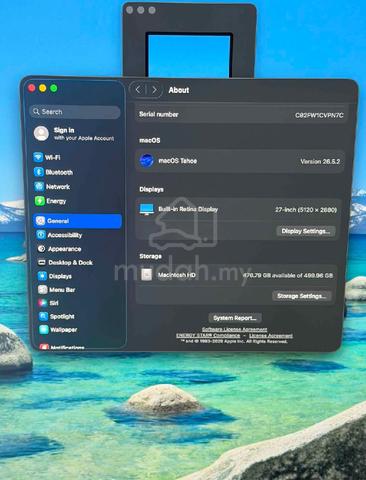Open Menu Bar settings

[57, 290]
